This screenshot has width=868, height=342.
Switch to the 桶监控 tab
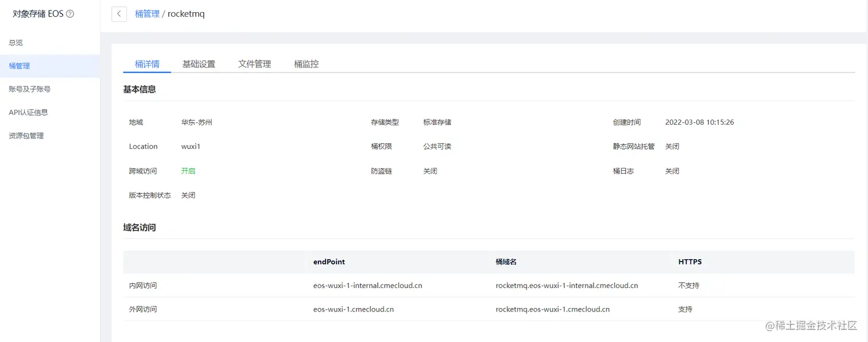pos(306,64)
